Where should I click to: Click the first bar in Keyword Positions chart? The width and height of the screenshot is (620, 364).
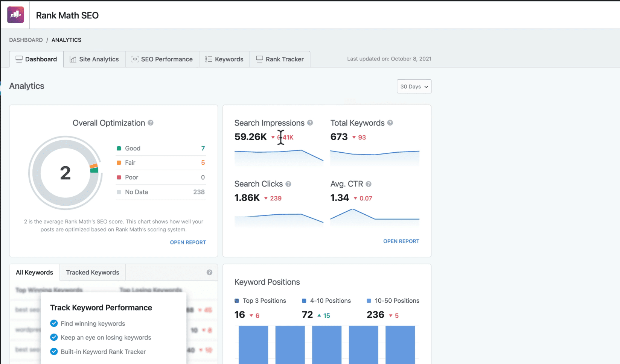pyautogui.click(x=253, y=345)
